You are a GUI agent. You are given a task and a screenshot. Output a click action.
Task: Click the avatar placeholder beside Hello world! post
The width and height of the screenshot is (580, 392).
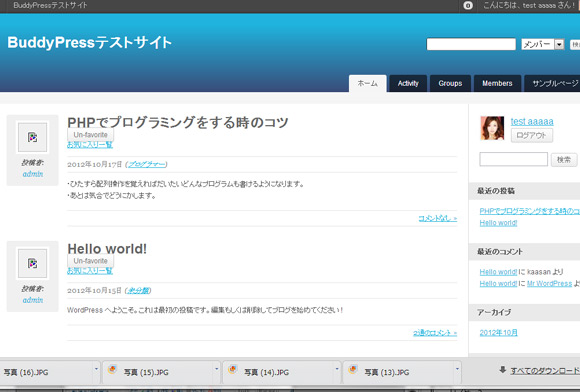tap(33, 263)
